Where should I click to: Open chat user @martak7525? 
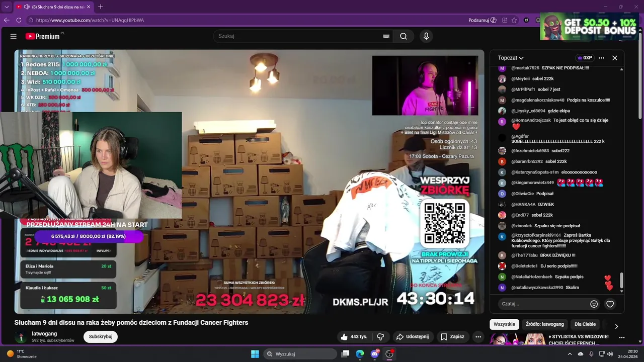click(x=525, y=68)
